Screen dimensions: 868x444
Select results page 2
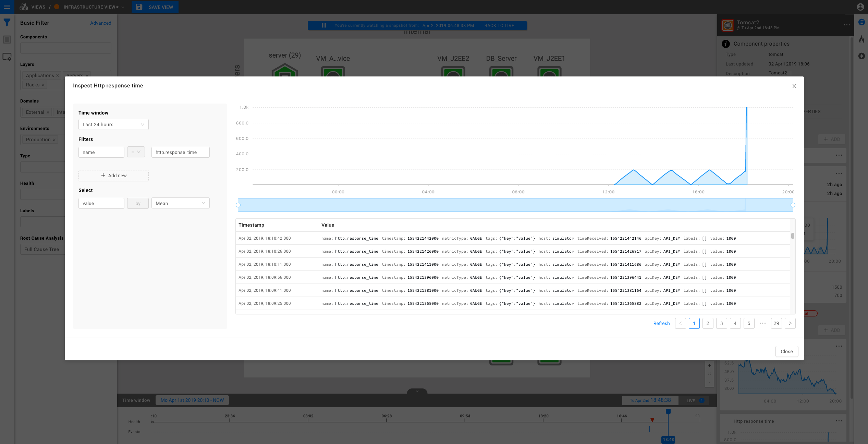coord(708,323)
